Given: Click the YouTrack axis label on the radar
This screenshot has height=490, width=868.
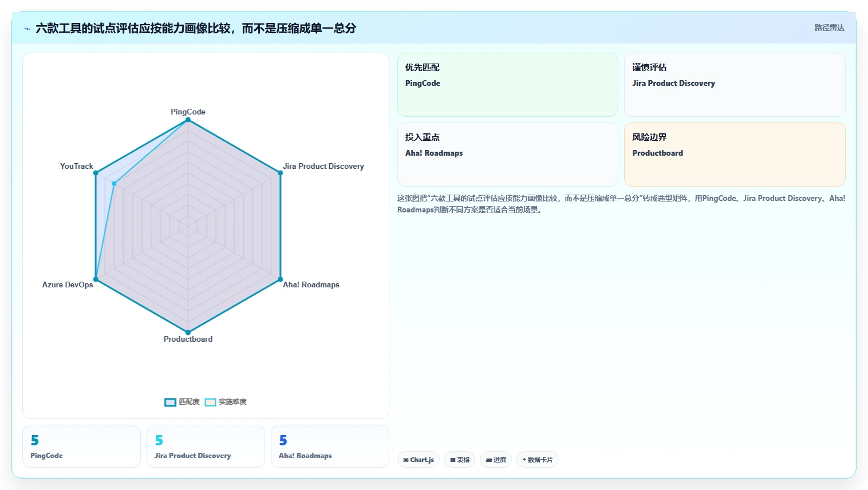Looking at the screenshot, I should [x=76, y=166].
